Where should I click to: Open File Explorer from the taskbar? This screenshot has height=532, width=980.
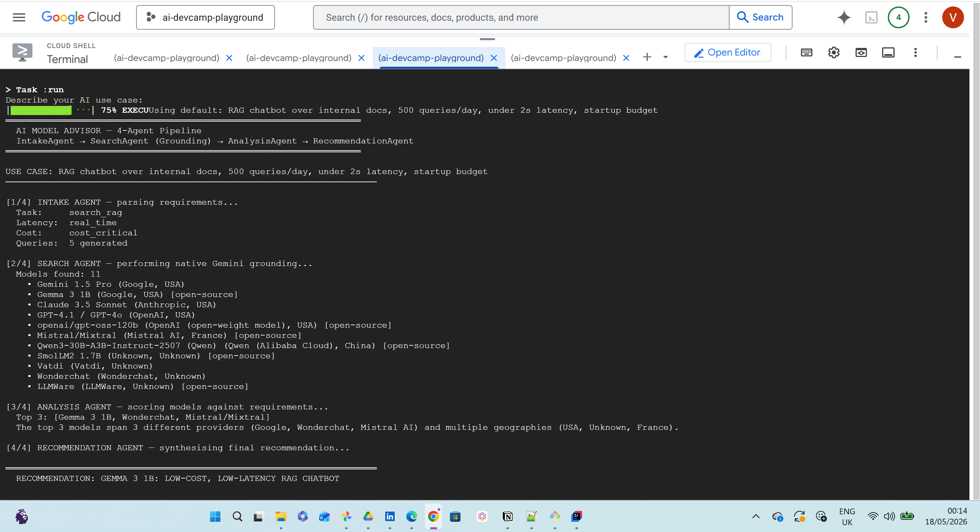tap(281, 516)
